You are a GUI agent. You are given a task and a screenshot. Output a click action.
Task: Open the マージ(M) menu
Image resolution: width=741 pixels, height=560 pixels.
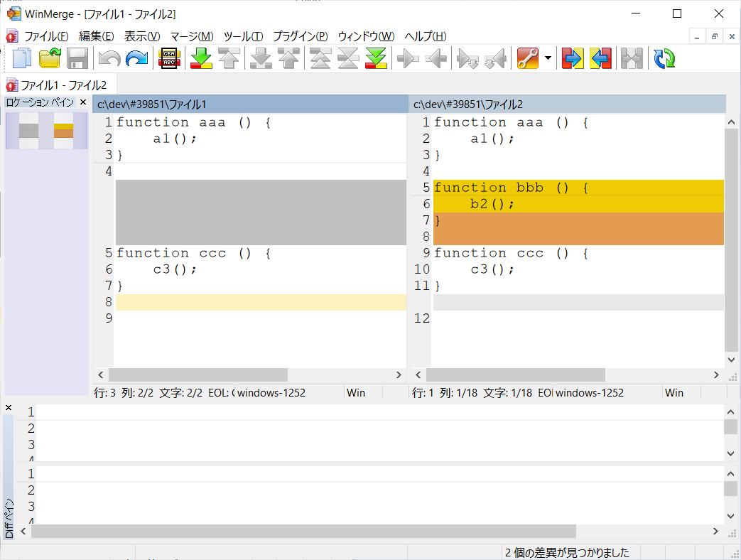coord(192,36)
